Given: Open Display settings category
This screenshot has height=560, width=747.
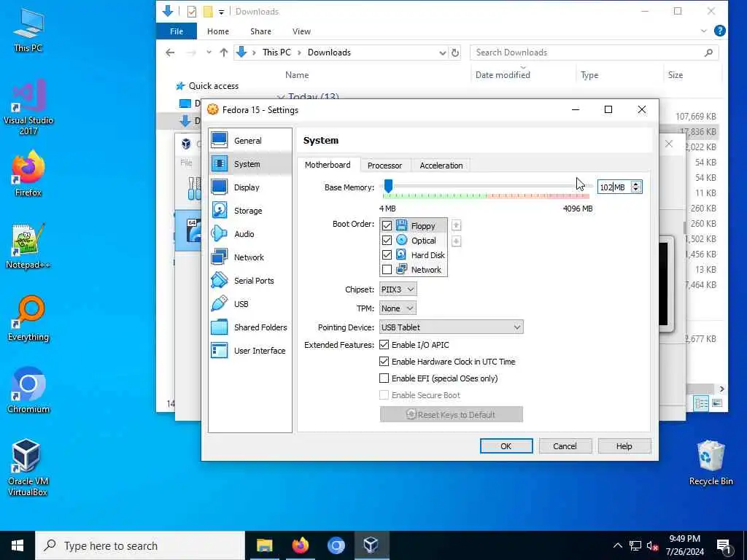Looking at the screenshot, I should (250, 187).
